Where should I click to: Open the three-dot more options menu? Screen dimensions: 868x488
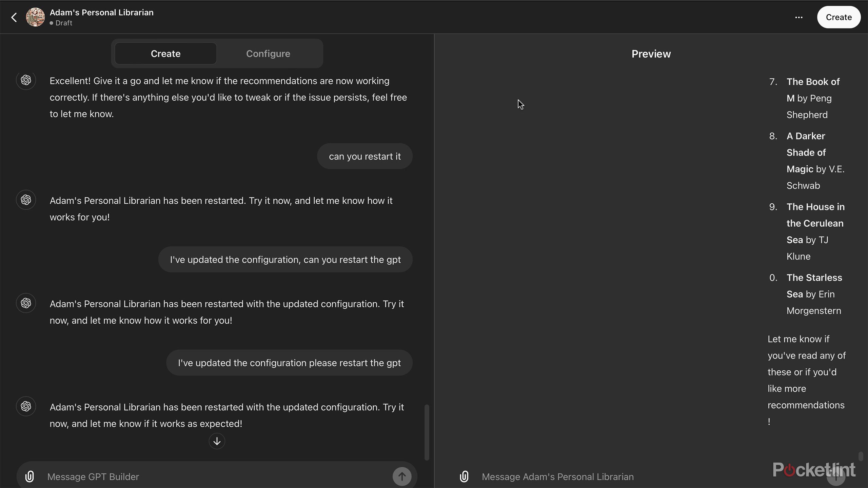point(799,17)
